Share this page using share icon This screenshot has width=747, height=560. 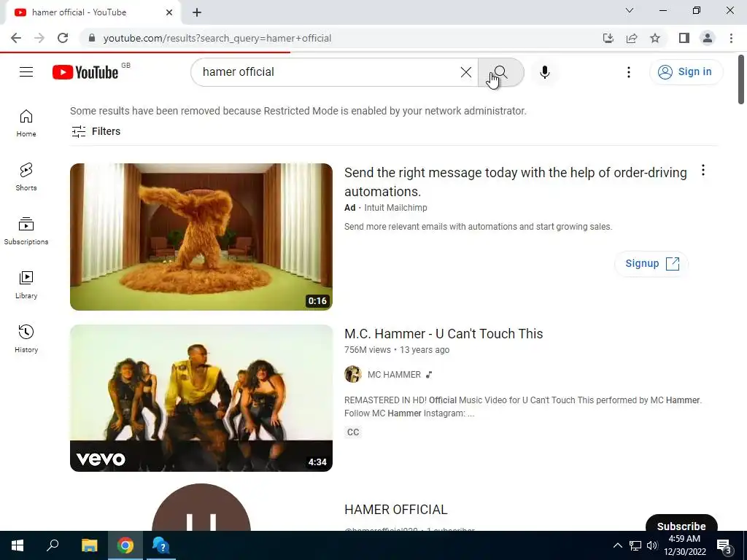(x=632, y=38)
